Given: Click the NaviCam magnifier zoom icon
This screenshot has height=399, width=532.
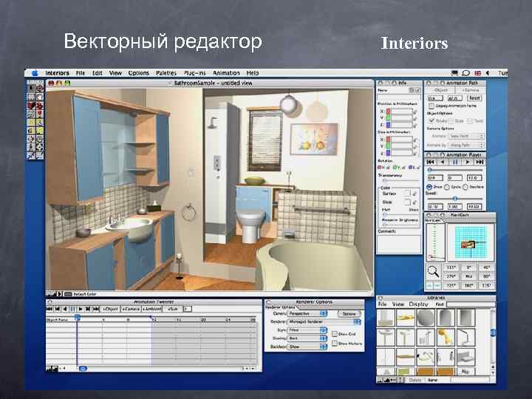Looking at the screenshot, I should click(432, 271).
